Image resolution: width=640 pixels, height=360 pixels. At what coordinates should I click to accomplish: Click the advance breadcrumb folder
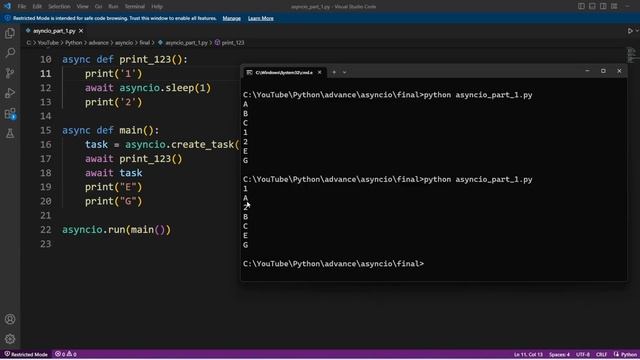click(x=99, y=42)
